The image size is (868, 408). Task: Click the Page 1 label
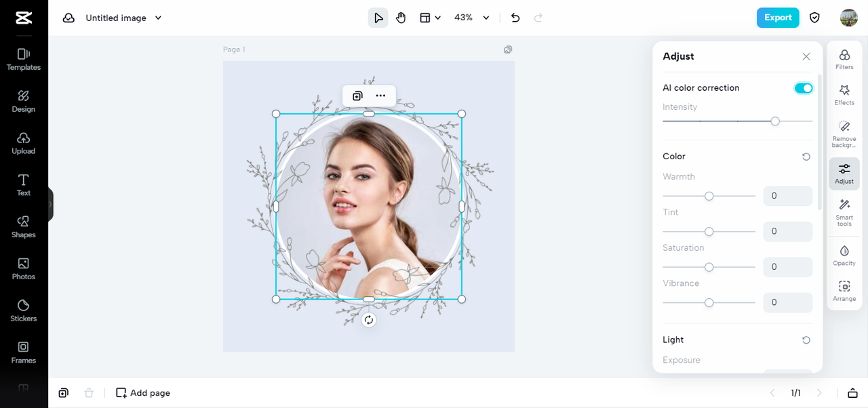234,49
